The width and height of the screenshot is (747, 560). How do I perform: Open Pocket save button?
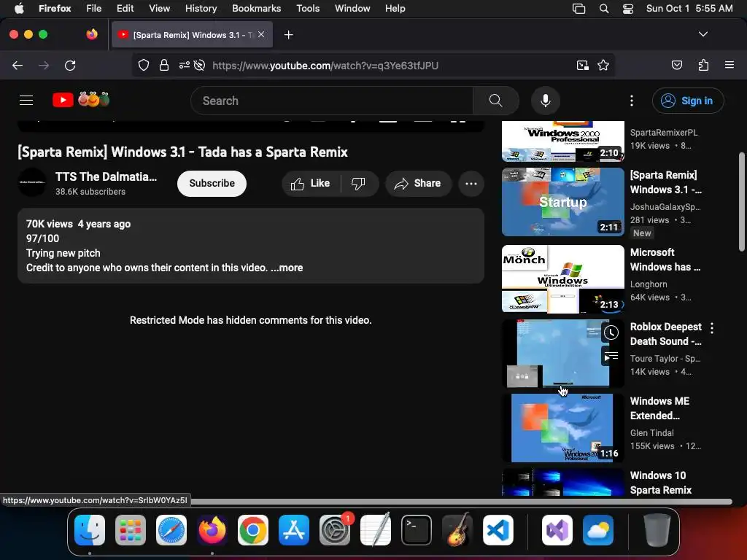tap(677, 65)
